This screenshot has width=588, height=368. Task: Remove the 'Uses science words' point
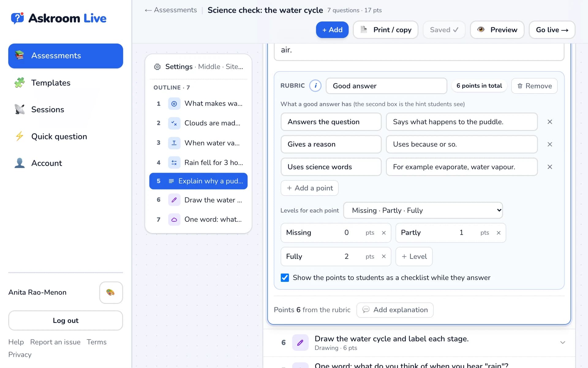coord(550,167)
